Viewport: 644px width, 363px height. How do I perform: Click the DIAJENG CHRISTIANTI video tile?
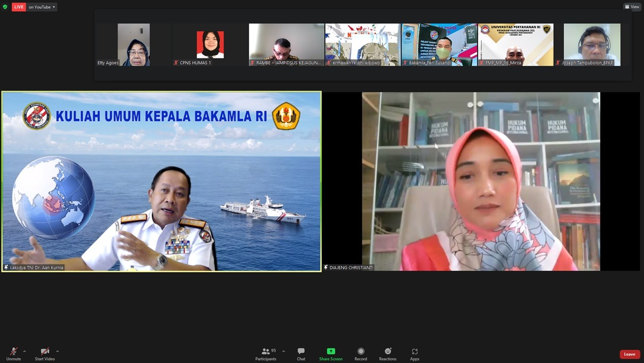coord(481,181)
